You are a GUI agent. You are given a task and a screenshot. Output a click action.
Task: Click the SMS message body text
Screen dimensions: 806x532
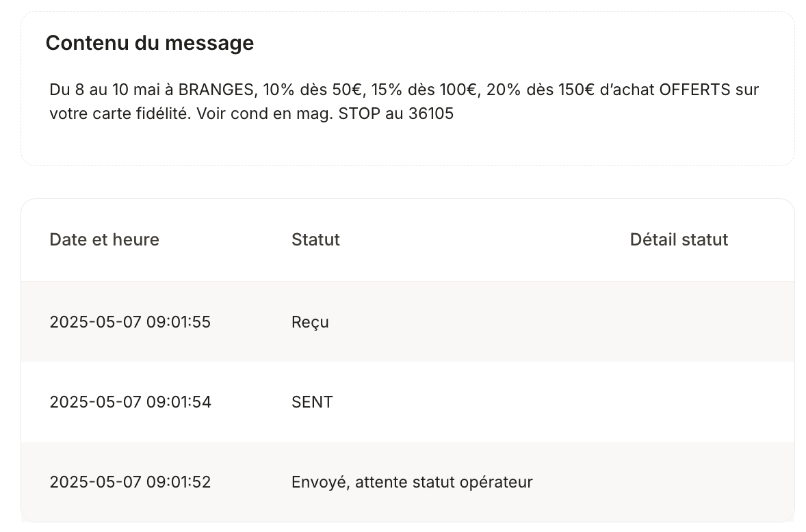[404, 101]
